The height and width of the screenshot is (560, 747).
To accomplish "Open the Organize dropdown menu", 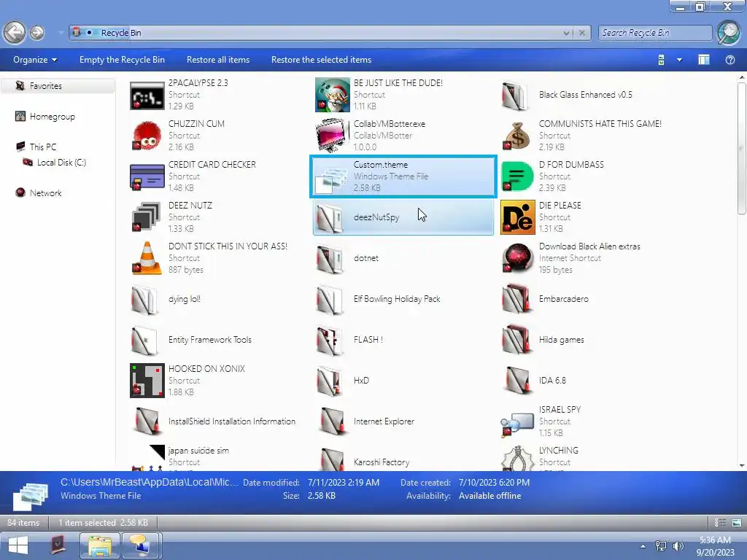I will tap(35, 60).
